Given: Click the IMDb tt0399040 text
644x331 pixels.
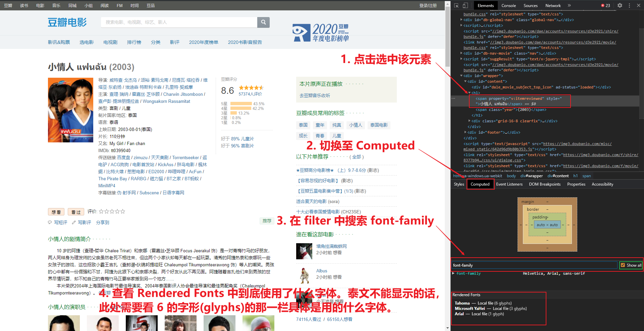Looking at the screenshot, I should click(114, 150).
